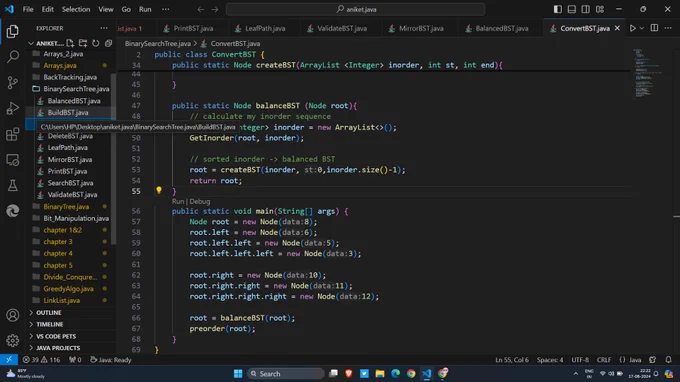Click the Debug CodeLens above main

pyautogui.click(x=199, y=202)
